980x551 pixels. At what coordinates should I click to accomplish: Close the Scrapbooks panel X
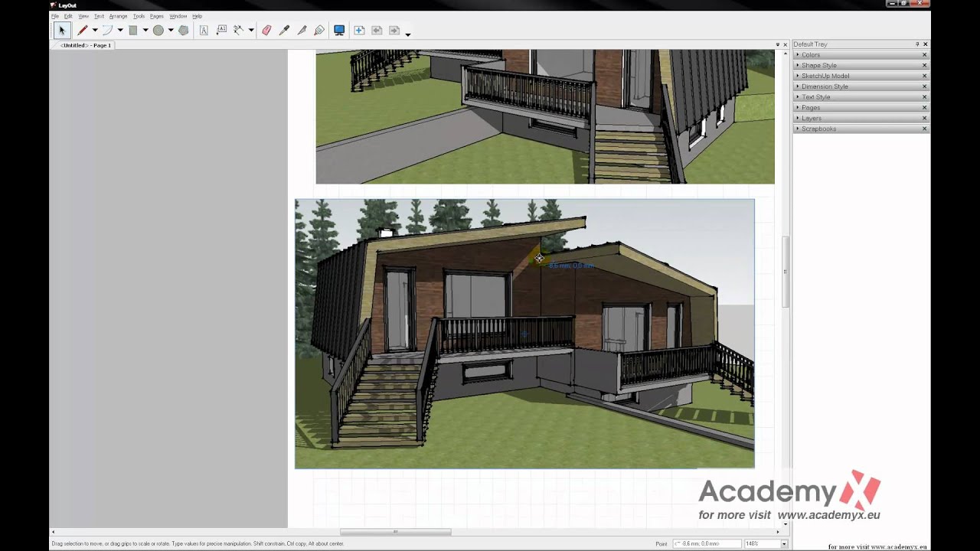click(924, 129)
